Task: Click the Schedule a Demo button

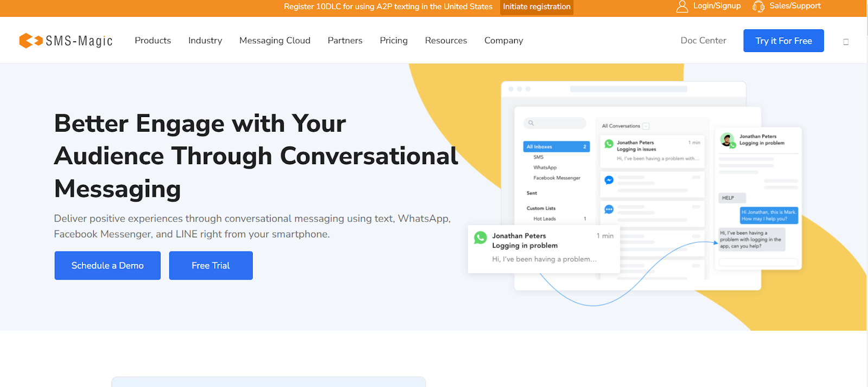Action: pyautogui.click(x=107, y=266)
